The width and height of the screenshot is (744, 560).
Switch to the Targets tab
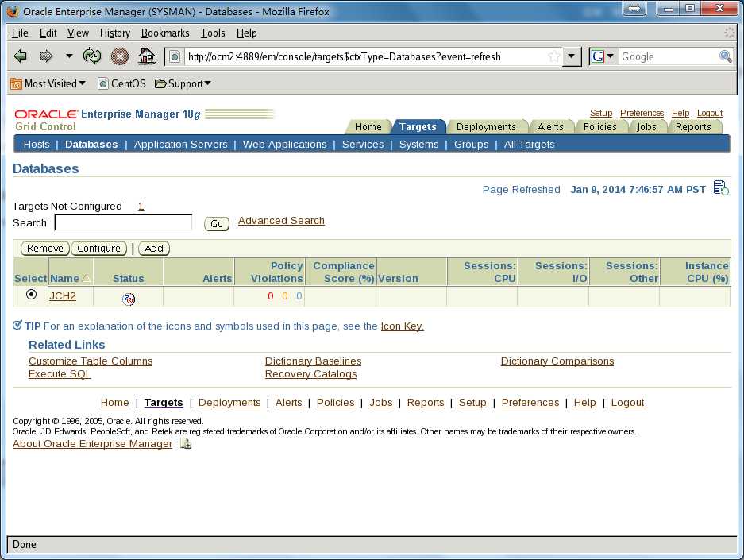tap(418, 127)
